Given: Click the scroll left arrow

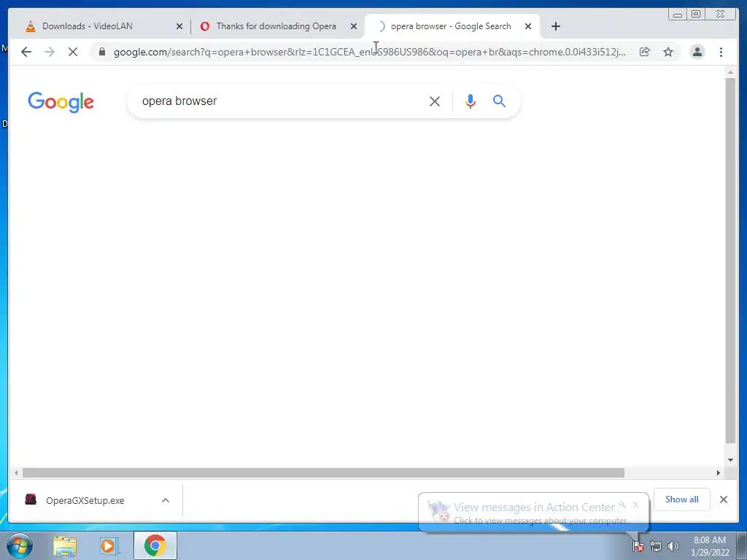Looking at the screenshot, I should [x=16, y=472].
